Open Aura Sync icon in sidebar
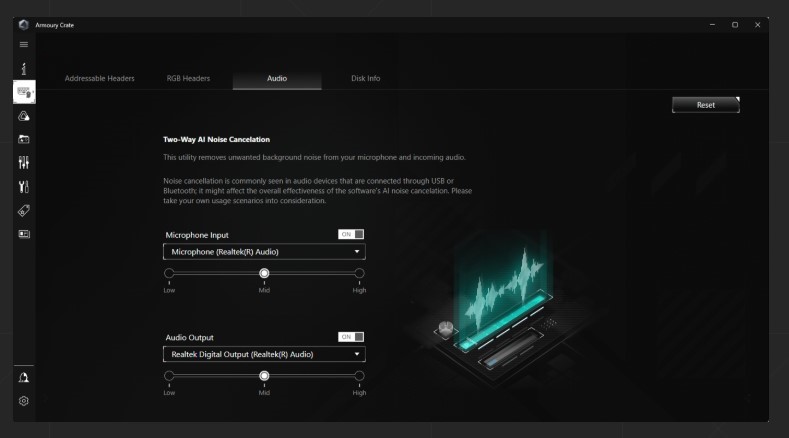This screenshot has width=789, height=438. tap(24, 116)
